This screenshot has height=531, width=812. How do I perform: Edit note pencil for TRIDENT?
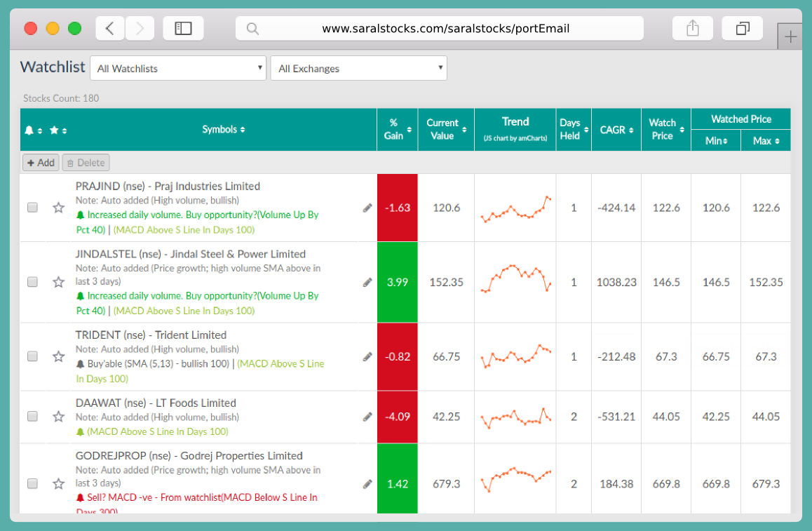pos(367,356)
